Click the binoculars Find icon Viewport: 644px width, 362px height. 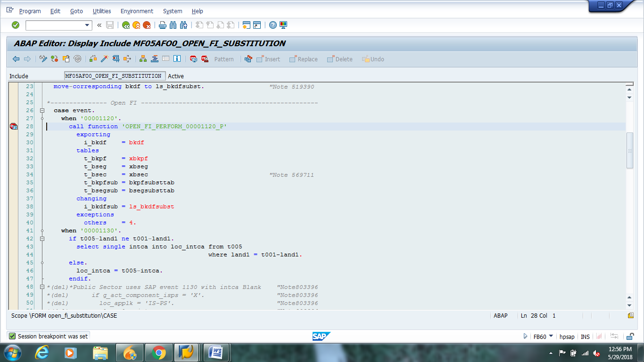pyautogui.click(x=173, y=25)
